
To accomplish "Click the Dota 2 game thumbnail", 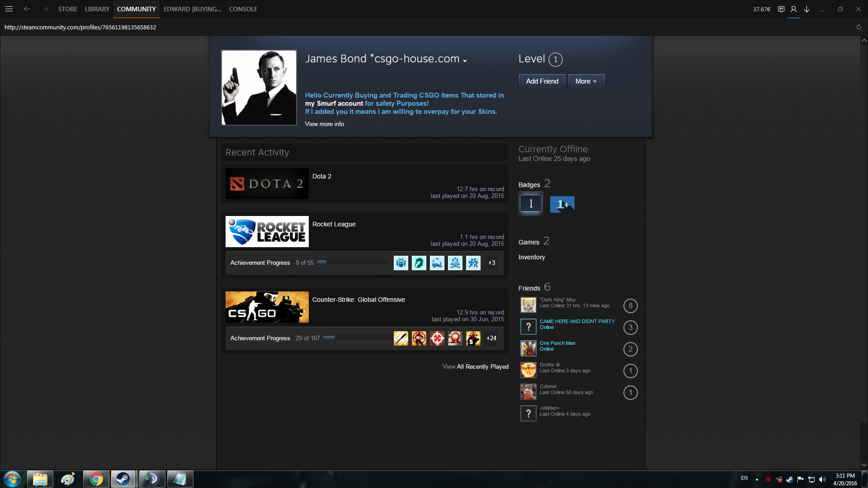I will click(267, 184).
